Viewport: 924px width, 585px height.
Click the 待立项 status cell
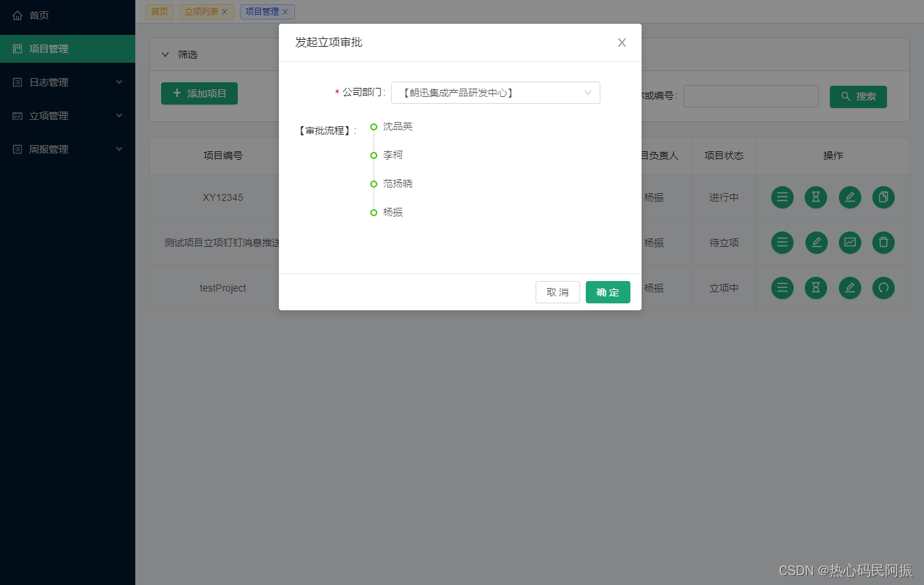click(724, 243)
